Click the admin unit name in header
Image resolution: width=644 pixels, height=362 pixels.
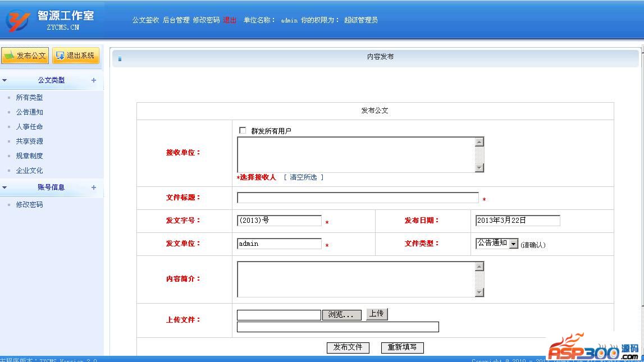pyautogui.click(x=289, y=21)
